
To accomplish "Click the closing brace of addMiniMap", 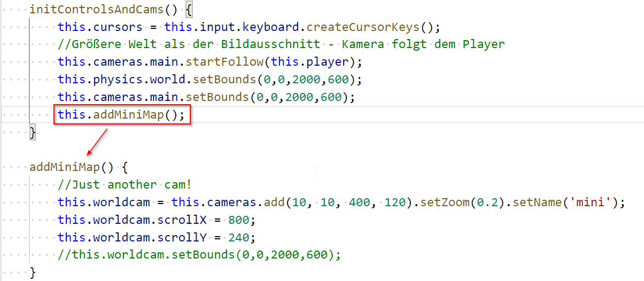I will [x=33, y=272].
